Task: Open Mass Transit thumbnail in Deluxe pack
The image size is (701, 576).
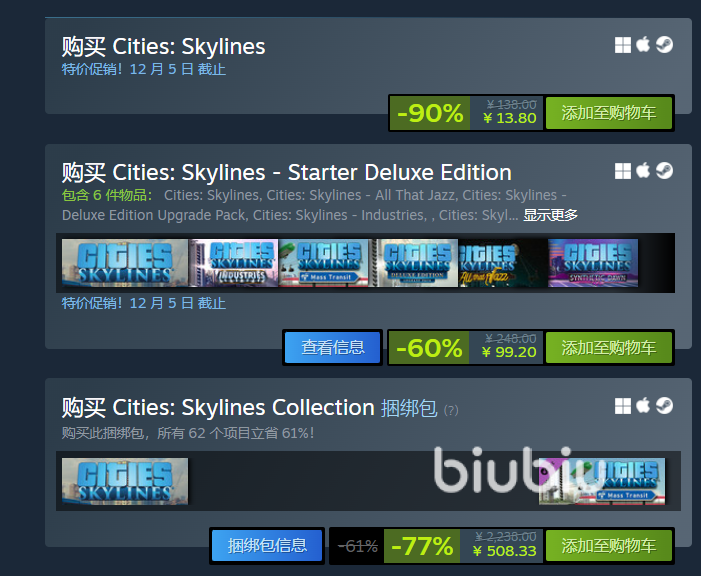Action: (x=323, y=263)
